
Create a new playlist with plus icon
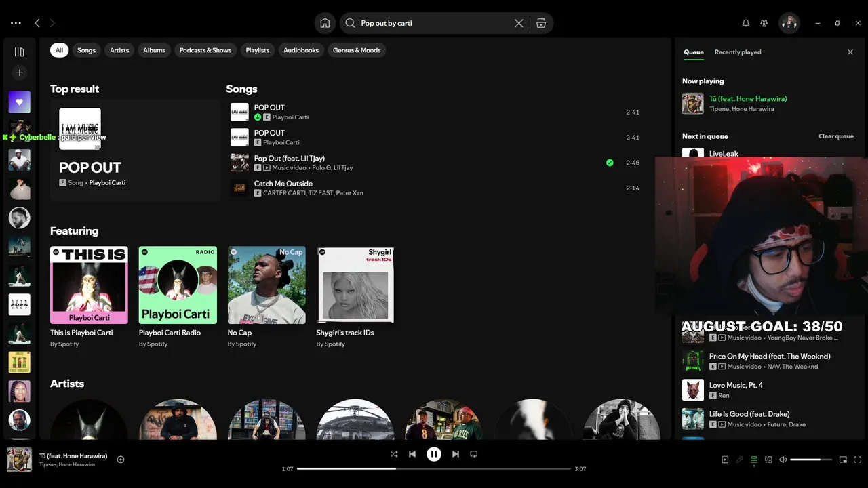[19, 73]
